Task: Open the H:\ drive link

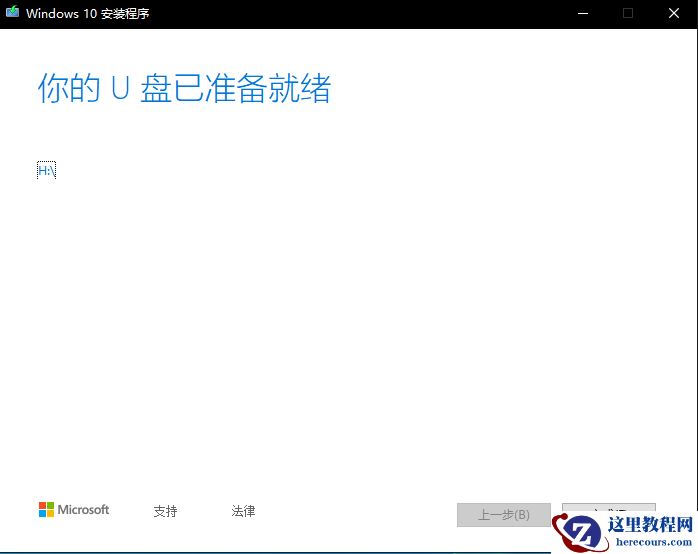Action: coord(46,170)
